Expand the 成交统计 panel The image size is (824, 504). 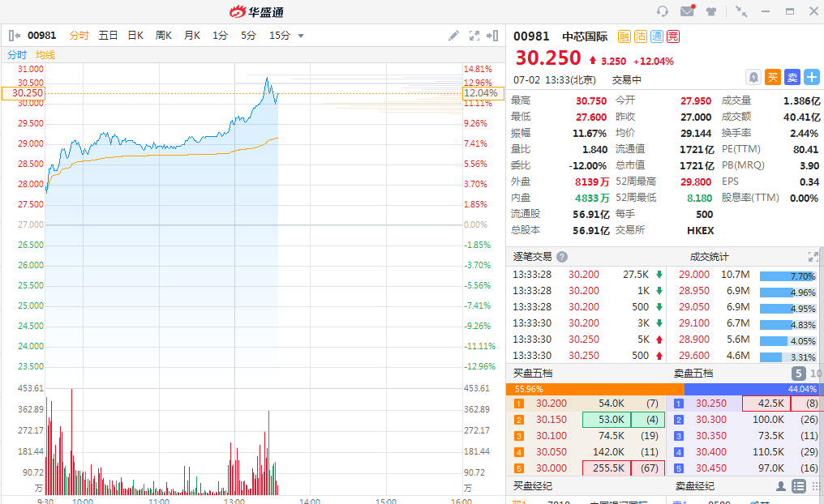coord(813,257)
